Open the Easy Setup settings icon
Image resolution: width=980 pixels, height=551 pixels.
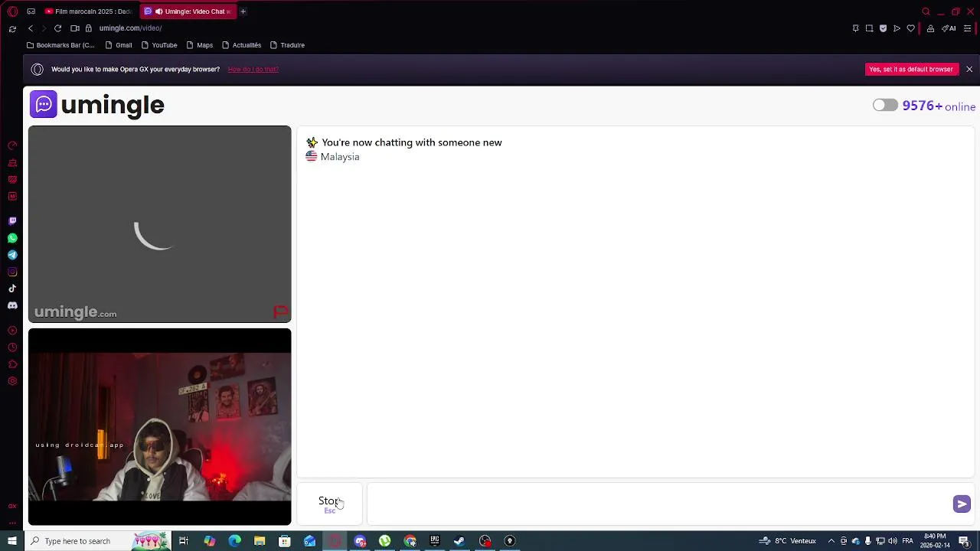coord(968,28)
